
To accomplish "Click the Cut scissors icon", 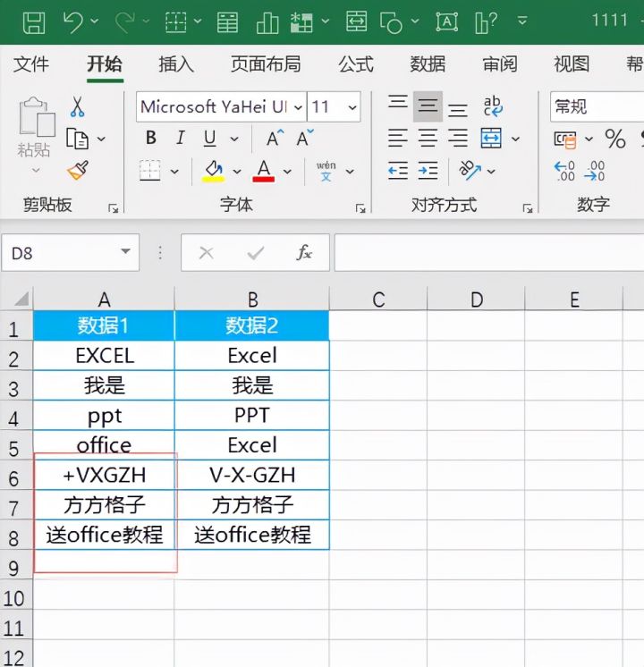I will click(x=77, y=106).
